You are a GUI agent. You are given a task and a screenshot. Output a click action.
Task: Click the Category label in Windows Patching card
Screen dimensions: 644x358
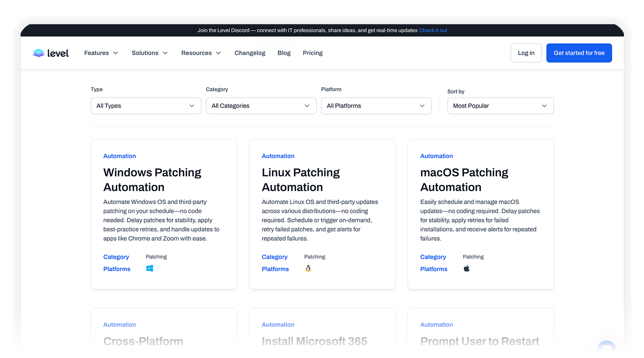click(x=116, y=257)
